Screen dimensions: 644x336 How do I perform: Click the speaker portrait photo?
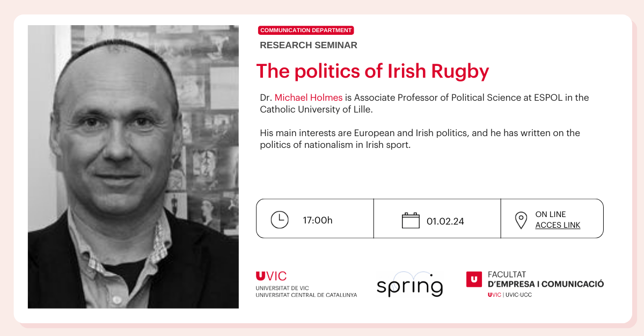pos(133,167)
